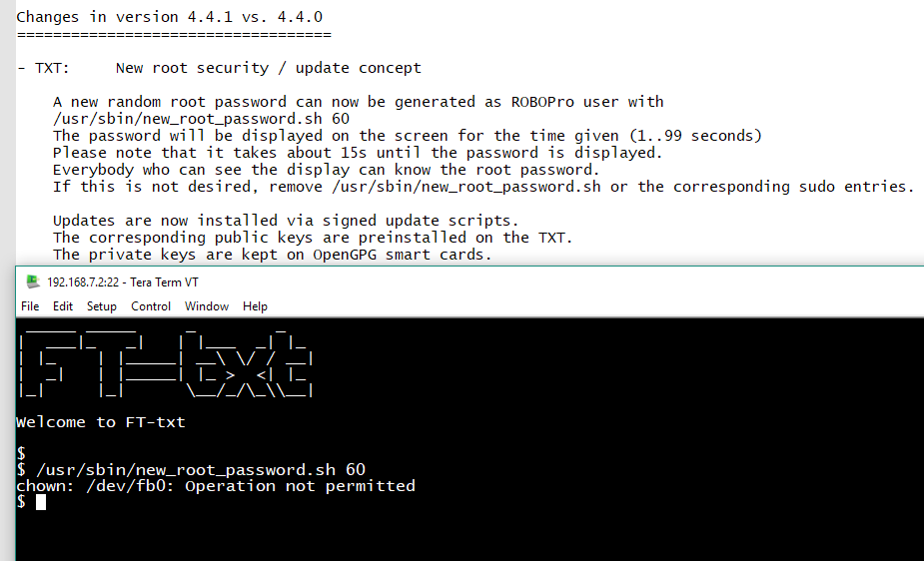Open the Help menu

pyautogui.click(x=255, y=306)
